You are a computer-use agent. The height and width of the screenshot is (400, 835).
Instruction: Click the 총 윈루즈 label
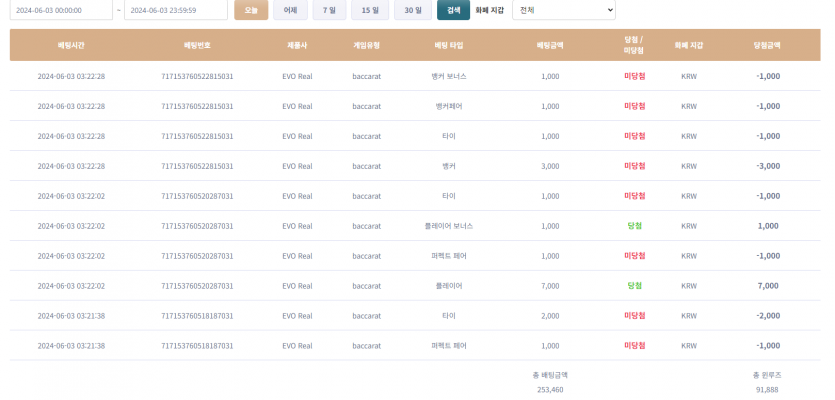[767, 375]
